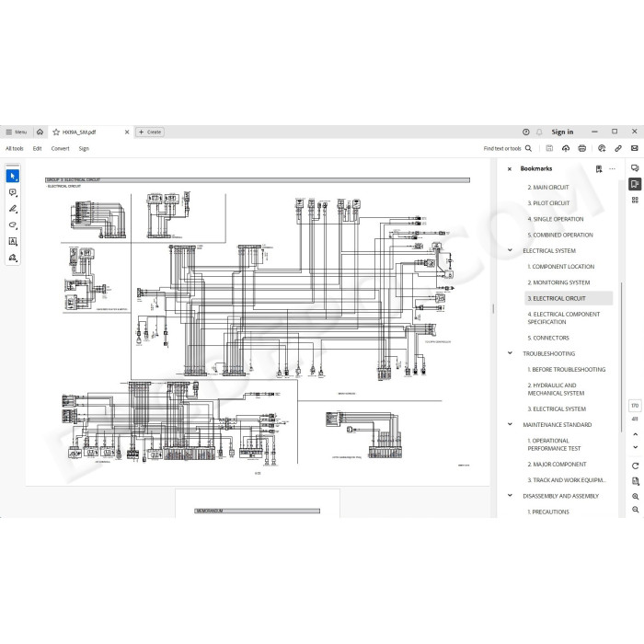Screen dimensions: 644x644
Task: Open All tools menu
Action: pos(15,148)
